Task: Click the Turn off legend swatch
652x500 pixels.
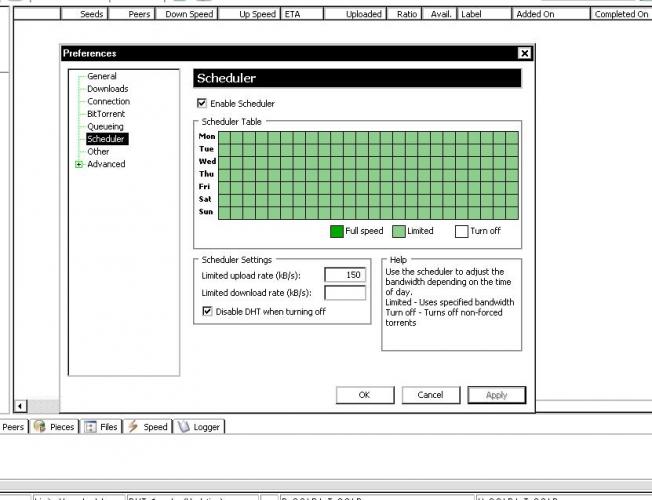Action: click(x=461, y=231)
